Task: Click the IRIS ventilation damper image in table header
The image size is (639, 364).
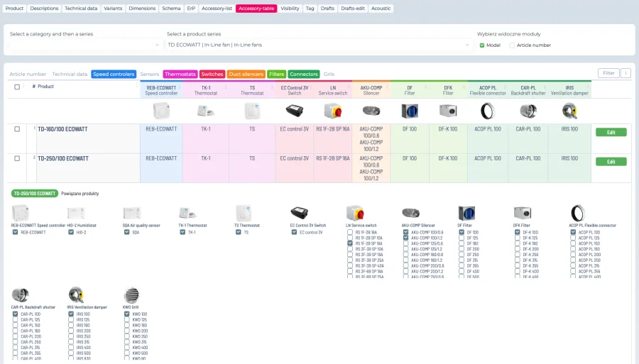Action: pos(569,111)
